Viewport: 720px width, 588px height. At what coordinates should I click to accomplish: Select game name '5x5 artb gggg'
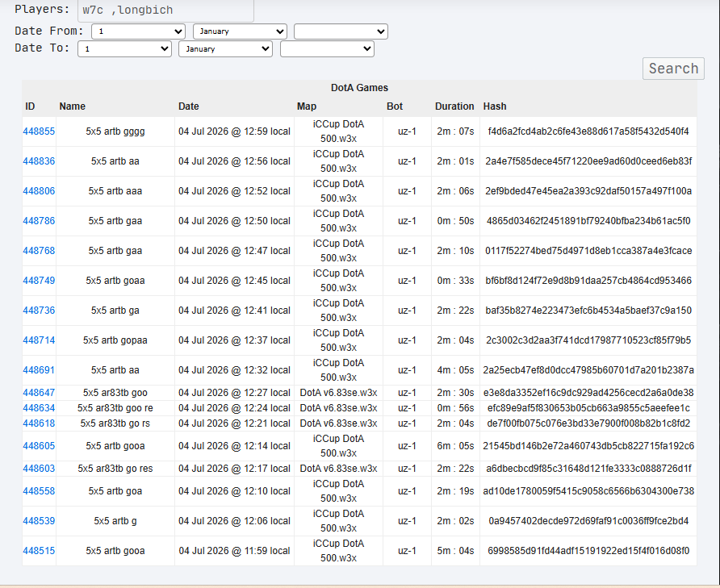pos(115,131)
